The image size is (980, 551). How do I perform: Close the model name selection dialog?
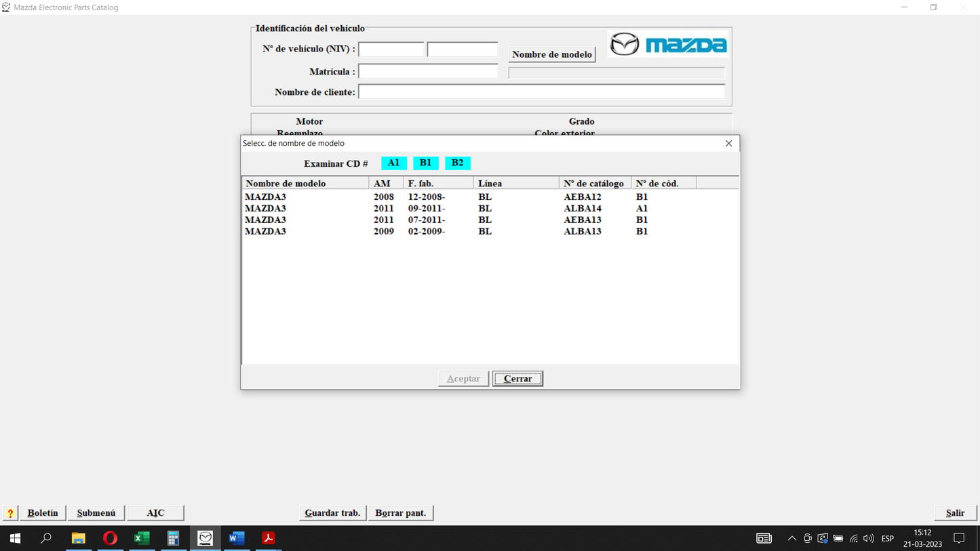[728, 143]
